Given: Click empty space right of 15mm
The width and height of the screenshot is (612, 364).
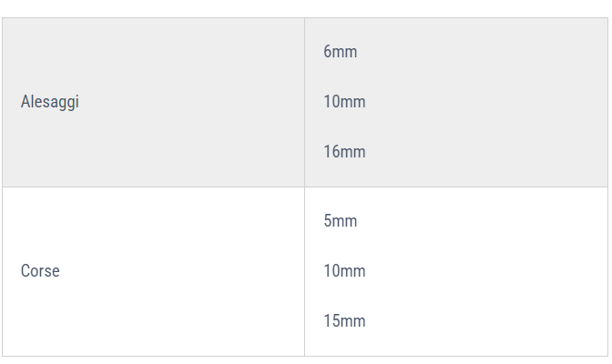Looking at the screenshot, I should point(484,320).
